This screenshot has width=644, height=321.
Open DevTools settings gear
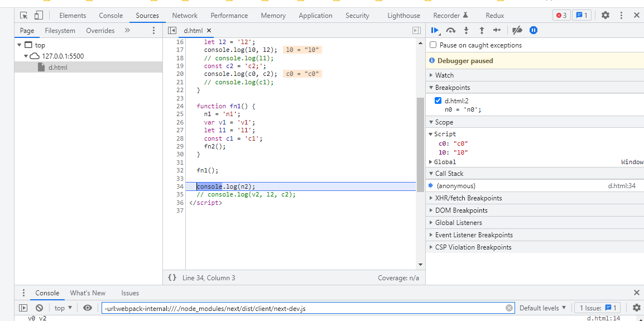(605, 15)
